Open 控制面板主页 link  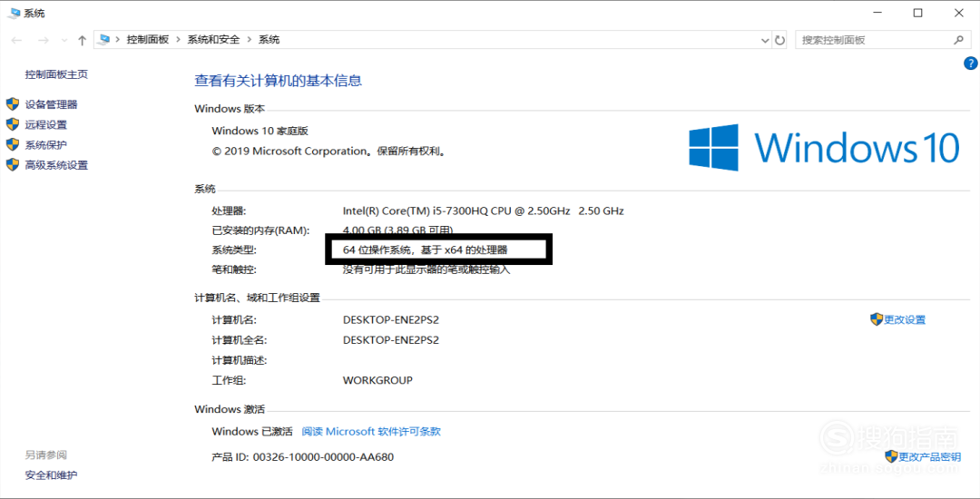coord(56,74)
